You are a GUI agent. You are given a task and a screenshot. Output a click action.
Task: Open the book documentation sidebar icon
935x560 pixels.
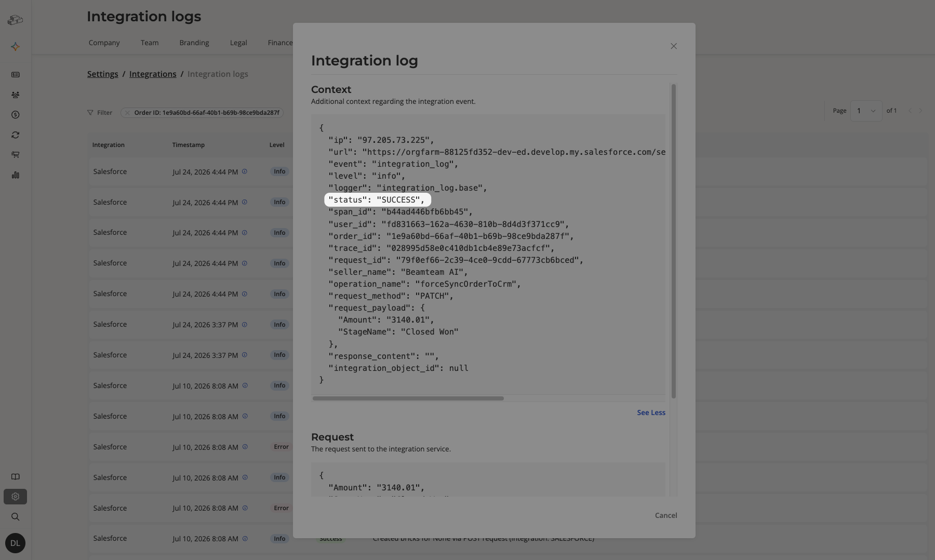(15, 477)
